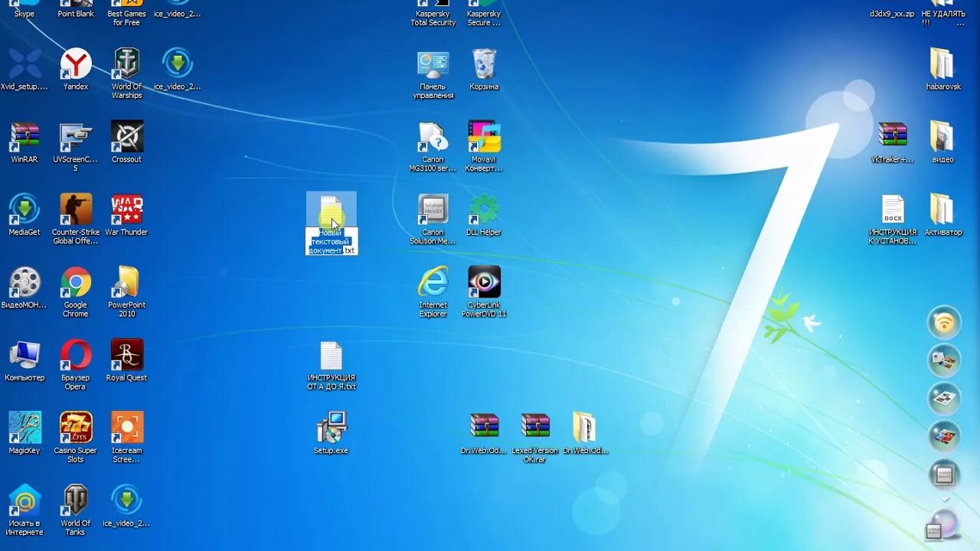Click the Solution Menu orb in side dock
The height and width of the screenshot is (551, 980).
tap(945, 474)
